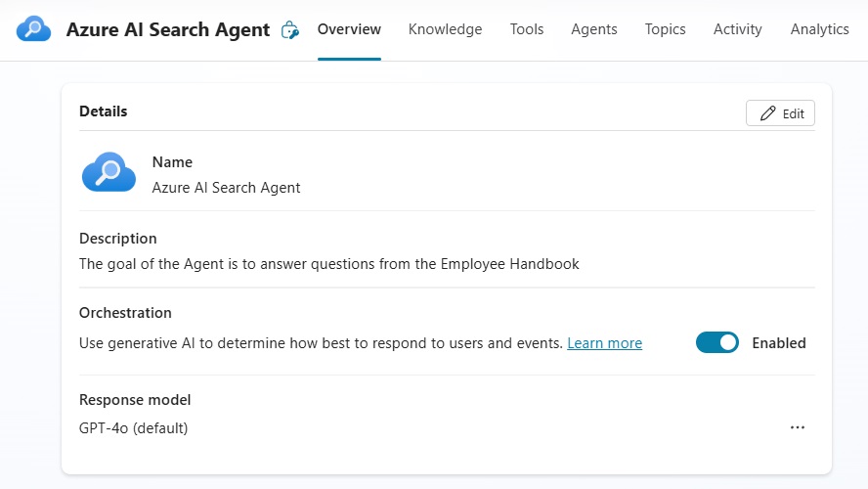Click the Azure AI Search Agent name value
Screen dimensions: 868x489
point(227,188)
